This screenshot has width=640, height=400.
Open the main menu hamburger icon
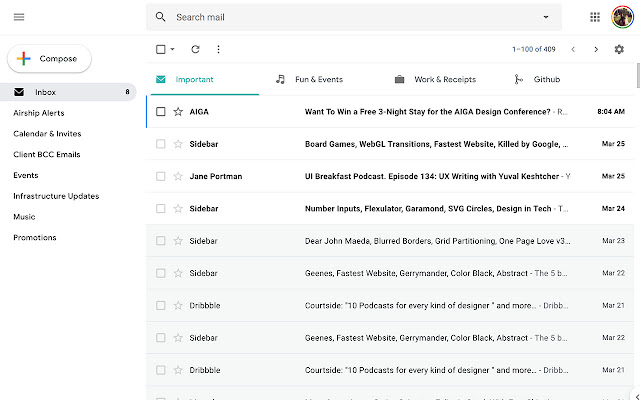tap(20, 17)
